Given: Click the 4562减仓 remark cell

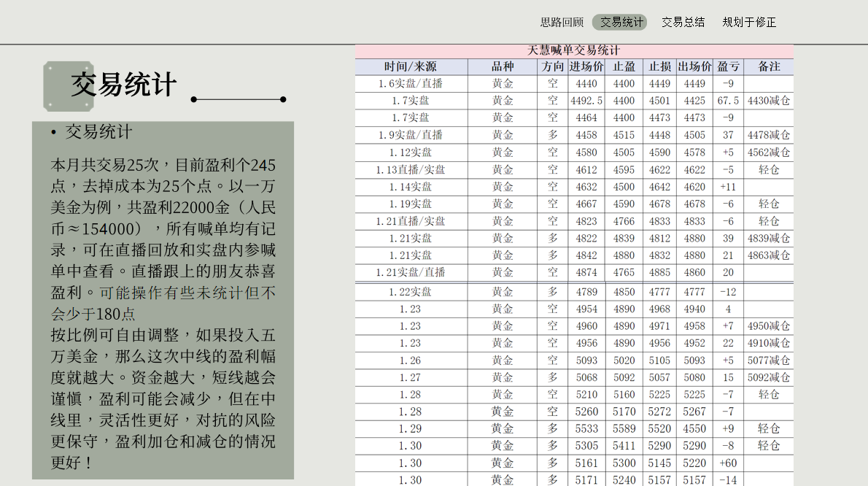Looking at the screenshot, I should click(769, 153).
